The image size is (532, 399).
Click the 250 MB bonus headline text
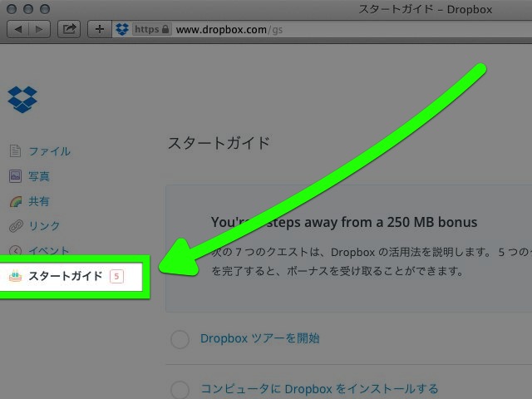pos(344,222)
